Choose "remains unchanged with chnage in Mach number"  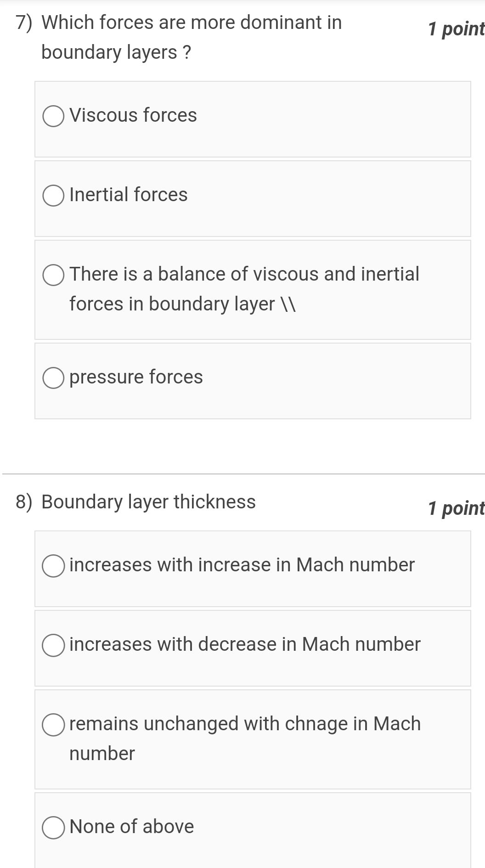coord(53,724)
